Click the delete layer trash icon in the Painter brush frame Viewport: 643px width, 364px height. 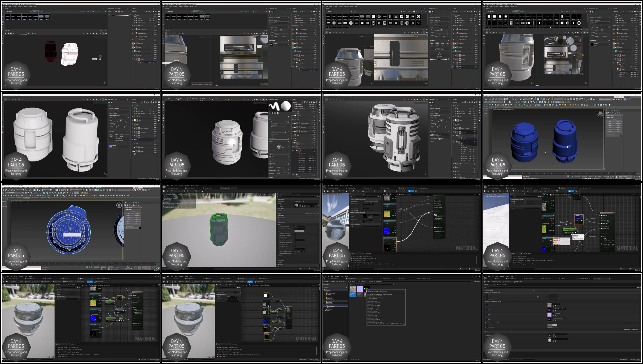(316, 102)
